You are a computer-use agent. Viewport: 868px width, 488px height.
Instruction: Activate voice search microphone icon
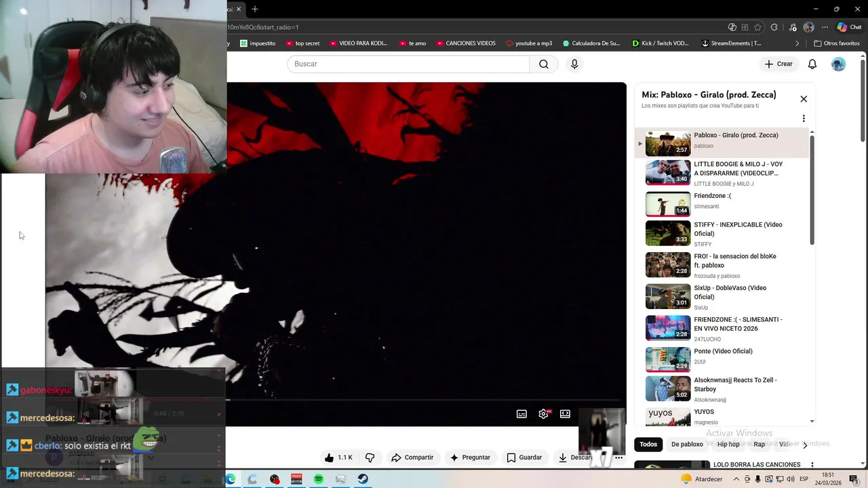pos(574,64)
